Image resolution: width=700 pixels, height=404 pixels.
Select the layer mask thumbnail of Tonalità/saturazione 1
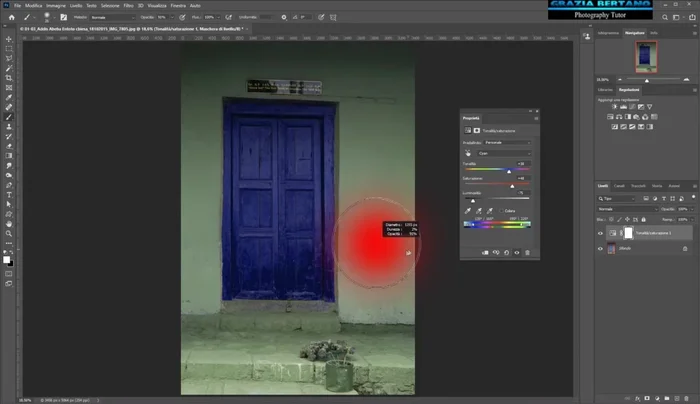click(628, 233)
